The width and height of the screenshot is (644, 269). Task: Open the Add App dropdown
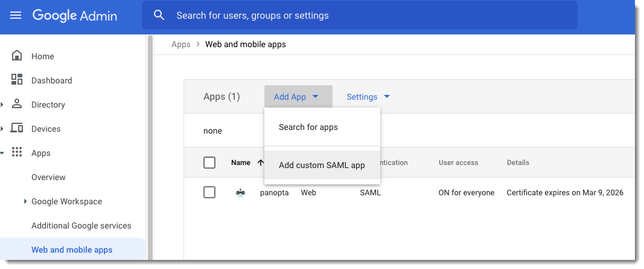point(298,97)
